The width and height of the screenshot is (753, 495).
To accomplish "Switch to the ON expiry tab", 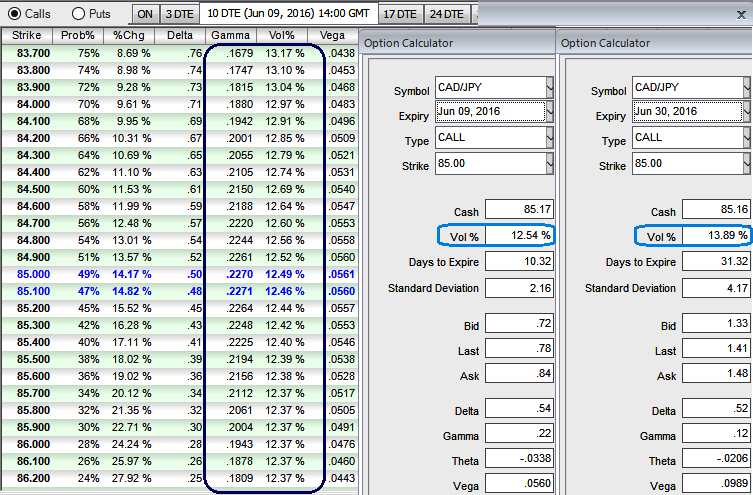I will pyautogui.click(x=145, y=14).
